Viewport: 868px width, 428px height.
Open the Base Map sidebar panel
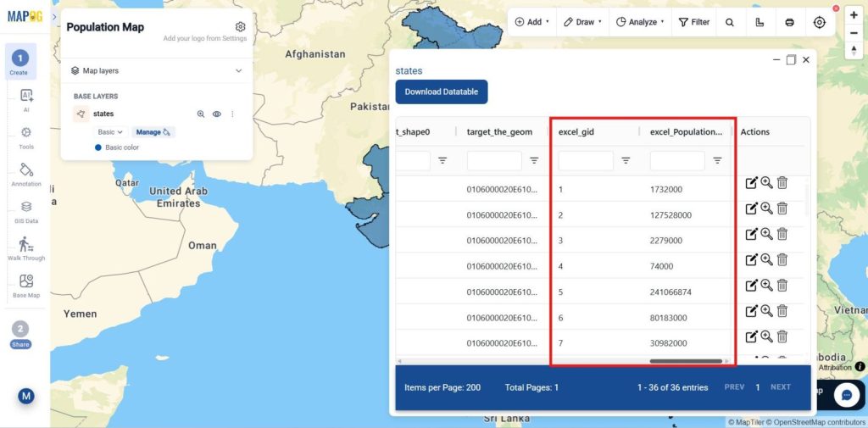click(x=26, y=286)
